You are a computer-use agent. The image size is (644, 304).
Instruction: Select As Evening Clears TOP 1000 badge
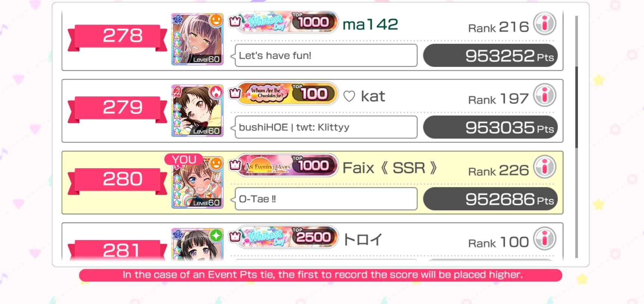coord(284,165)
